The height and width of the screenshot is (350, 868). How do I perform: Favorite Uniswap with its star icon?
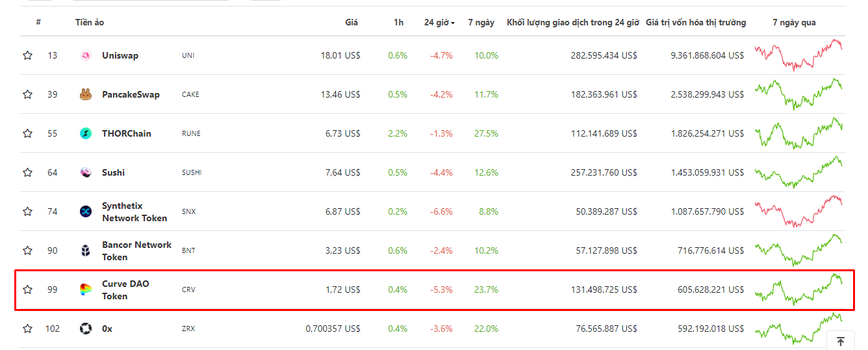pos(27,55)
